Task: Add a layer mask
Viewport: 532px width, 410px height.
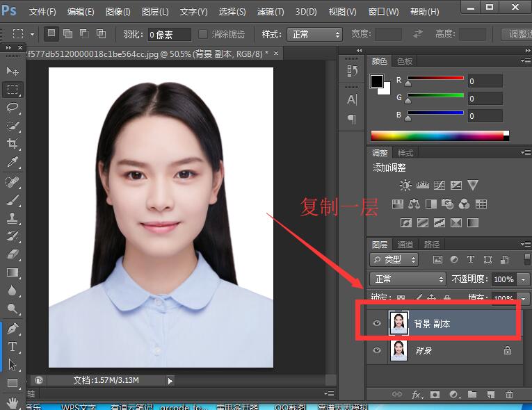Action: point(435,395)
